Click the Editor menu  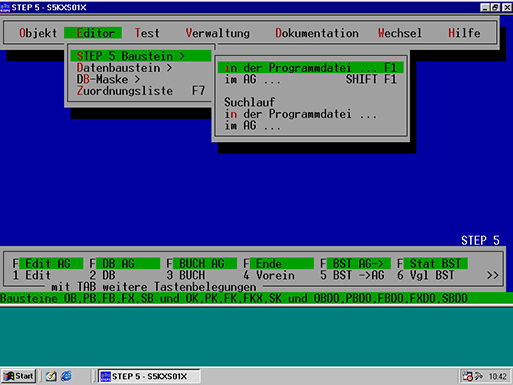point(93,33)
